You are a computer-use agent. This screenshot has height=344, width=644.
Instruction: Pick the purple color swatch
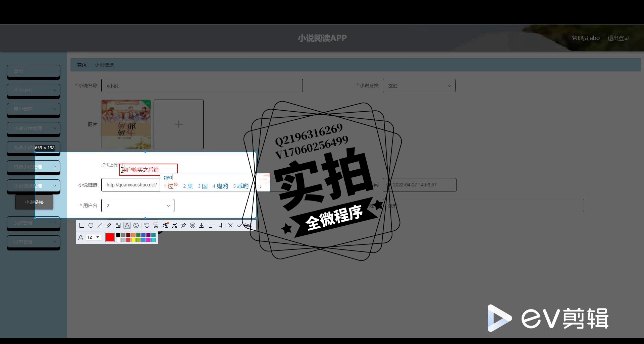[148, 235]
